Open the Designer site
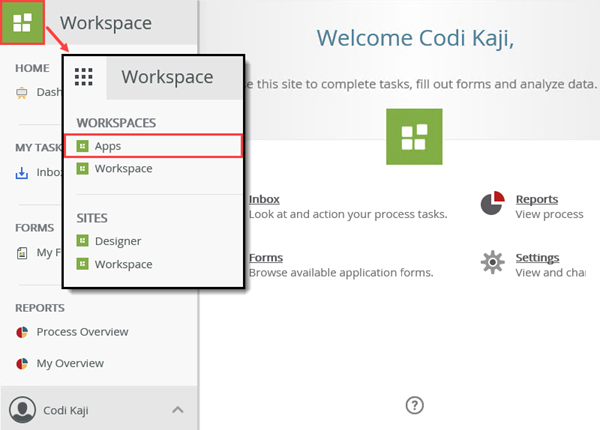This screenshot has width=600, height=430. pos(118,241)
